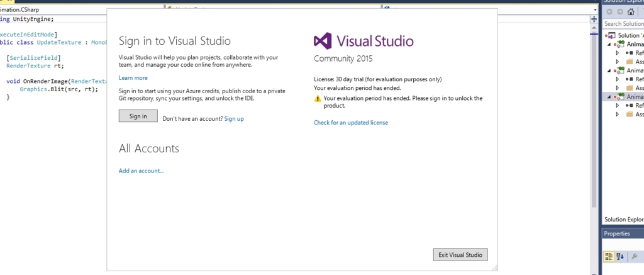The height and width of the screenshot is (275, 644).
Task: Open the Learn more link
Action: click(x=133, y=77)
